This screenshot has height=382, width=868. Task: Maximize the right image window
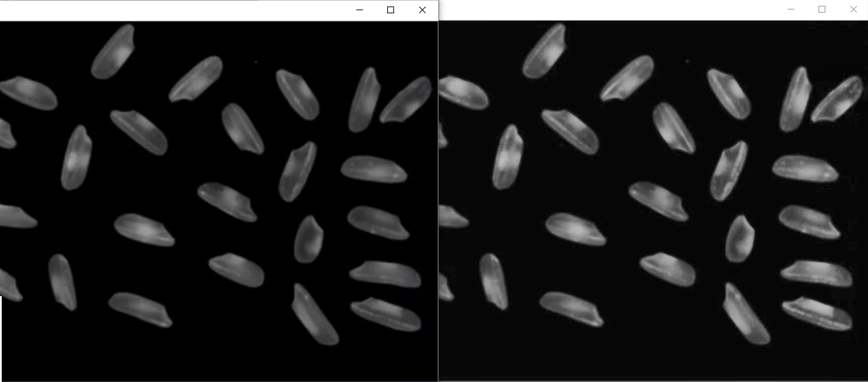tap(822, 10)
